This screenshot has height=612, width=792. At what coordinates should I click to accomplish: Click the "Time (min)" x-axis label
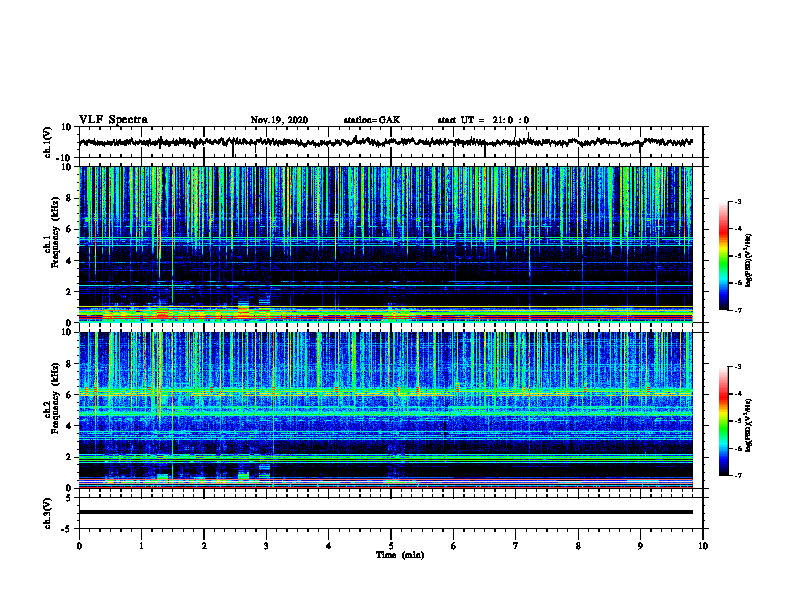400,555
